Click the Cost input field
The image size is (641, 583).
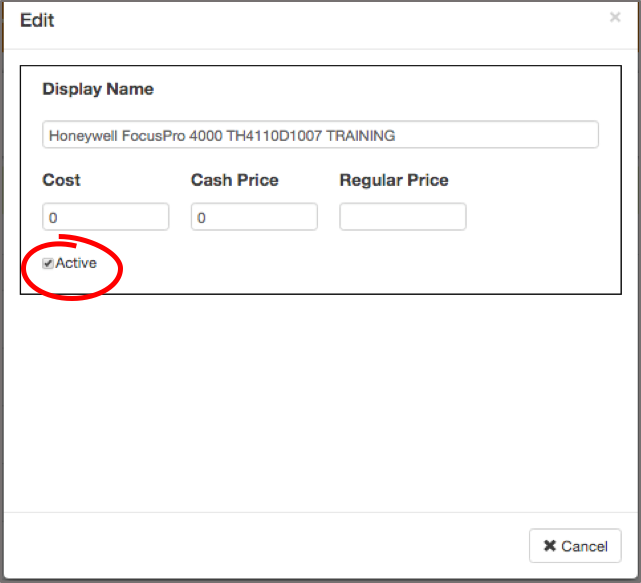[105, 217]
